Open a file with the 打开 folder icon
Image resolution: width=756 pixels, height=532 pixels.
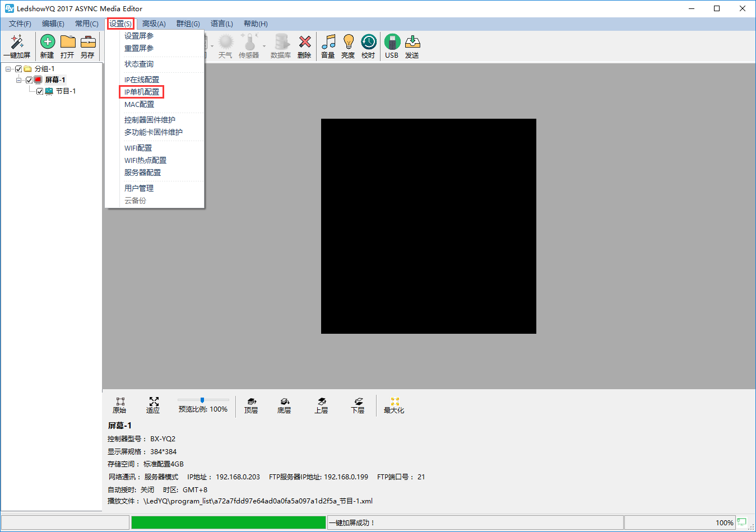[68, 43]
